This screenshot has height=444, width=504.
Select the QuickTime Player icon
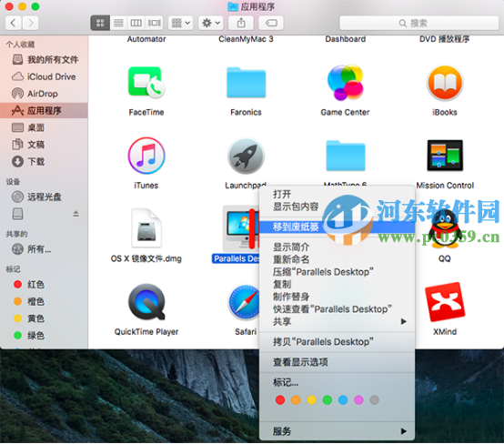(146, 301)
